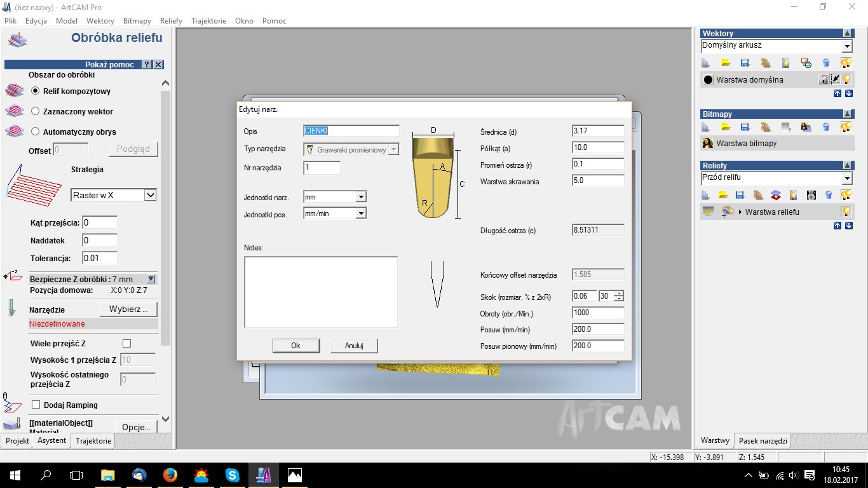Switch to the Projekt tab

[17, 441]
